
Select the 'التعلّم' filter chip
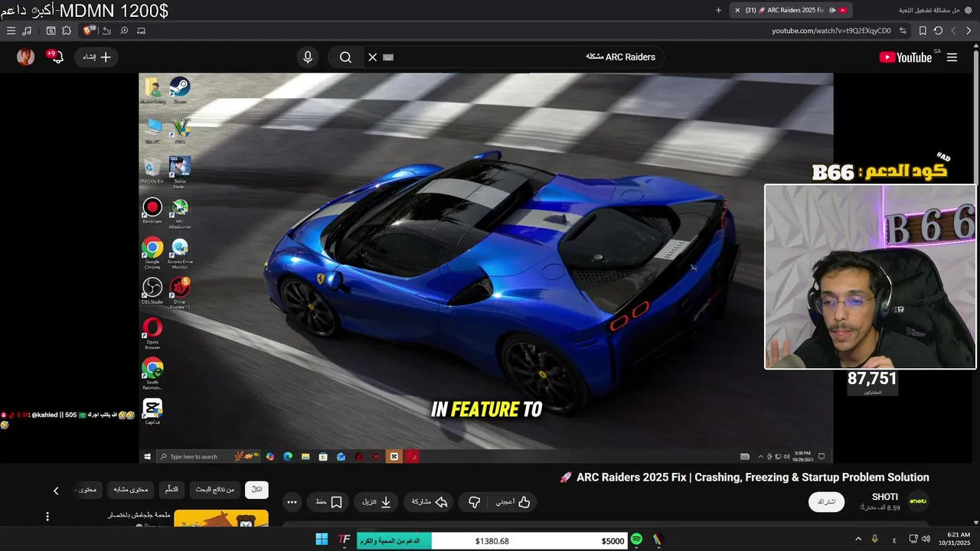171,490
